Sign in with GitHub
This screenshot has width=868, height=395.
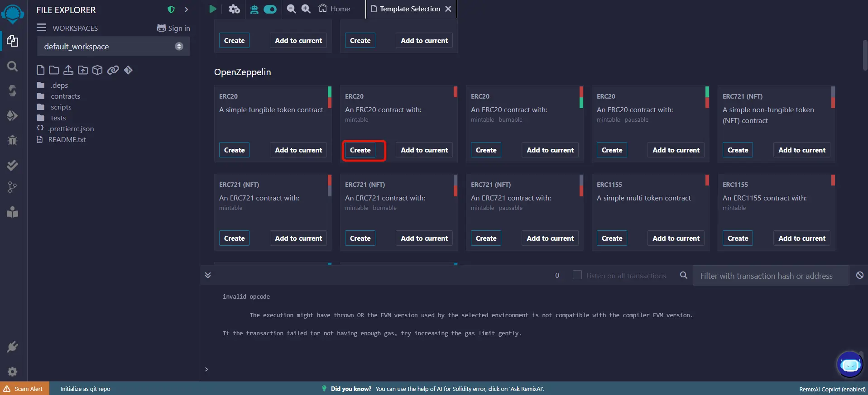173,28
